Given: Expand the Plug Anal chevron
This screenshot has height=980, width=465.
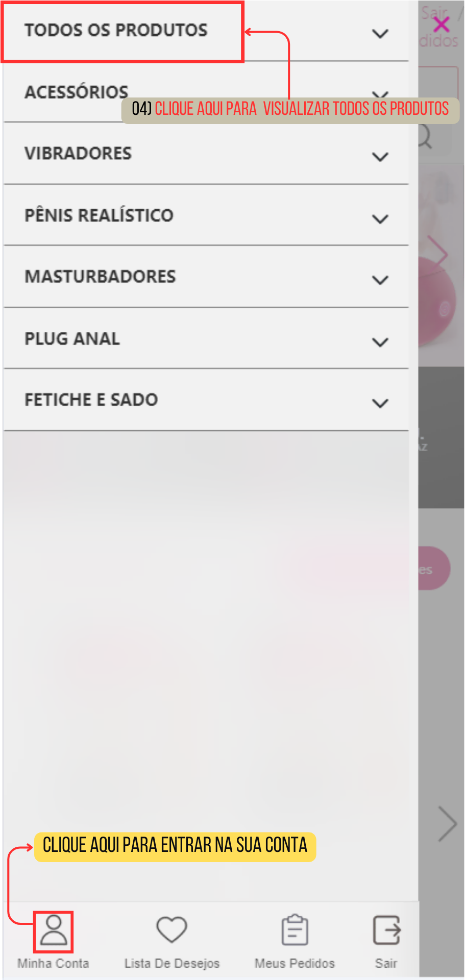Looking at the screenshot, I should coord(380,342).
